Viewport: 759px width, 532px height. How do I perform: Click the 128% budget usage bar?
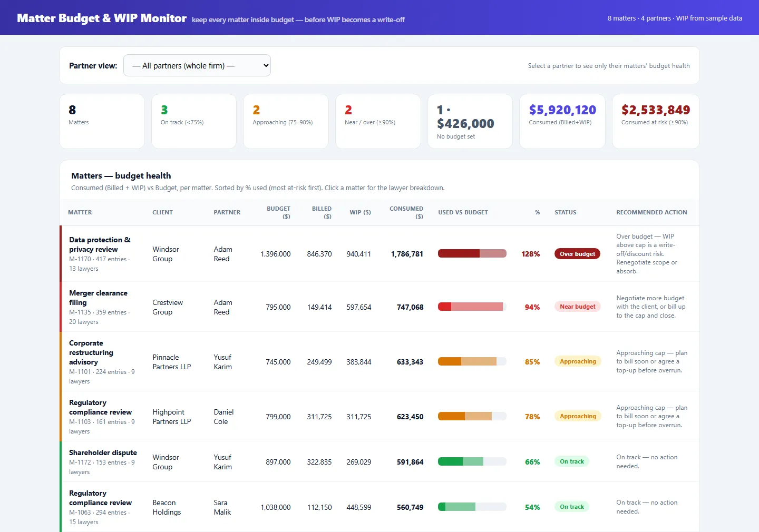(x=472, y=254)
